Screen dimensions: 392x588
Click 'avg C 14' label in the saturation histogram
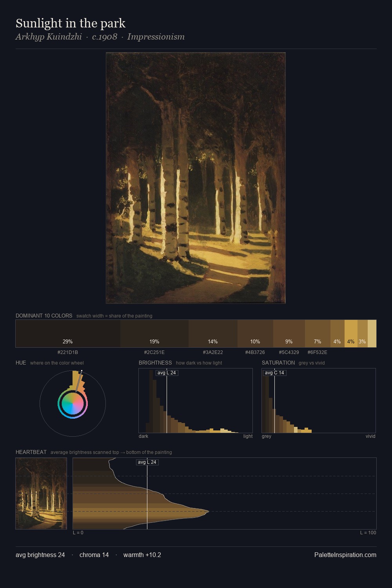tap(274, 373)
